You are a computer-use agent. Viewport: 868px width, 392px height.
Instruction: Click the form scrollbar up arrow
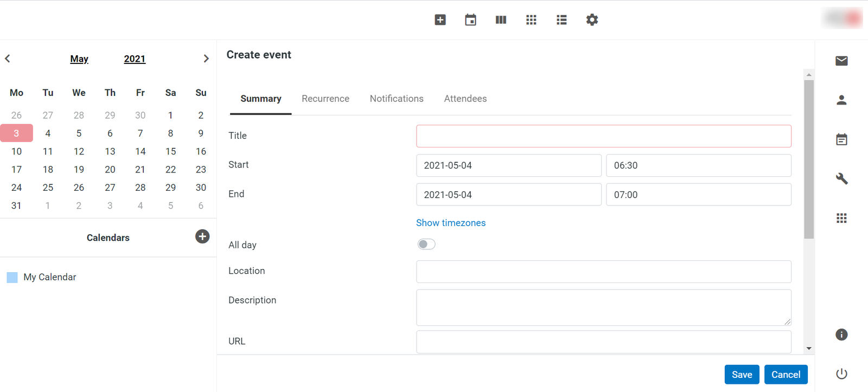809,74
